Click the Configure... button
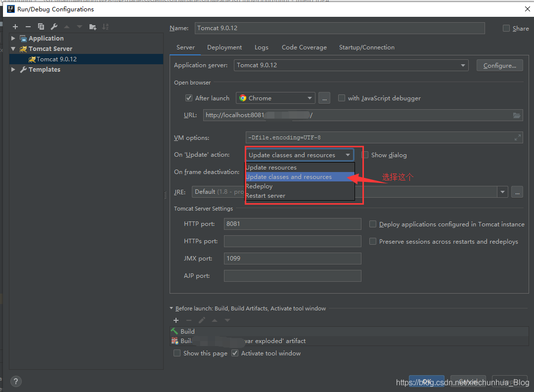The height and width of the screenshot is (392, 534). click(499, 65)
